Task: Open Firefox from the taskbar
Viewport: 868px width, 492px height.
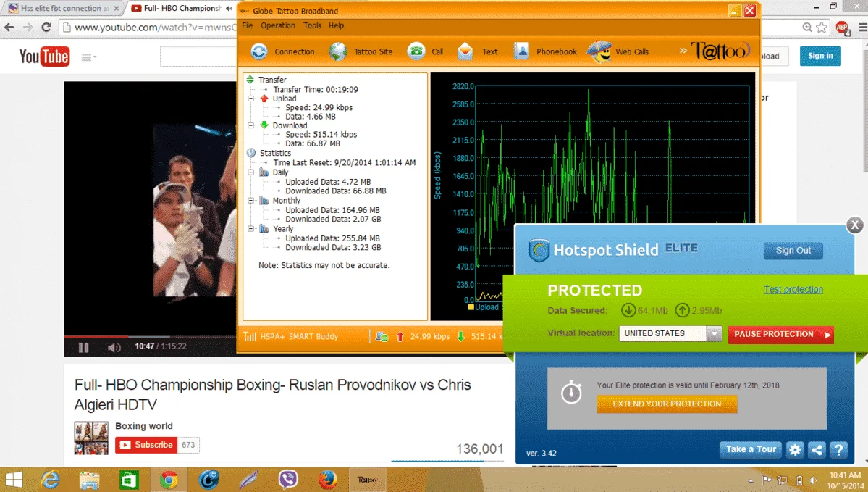Action: [327, 480]
